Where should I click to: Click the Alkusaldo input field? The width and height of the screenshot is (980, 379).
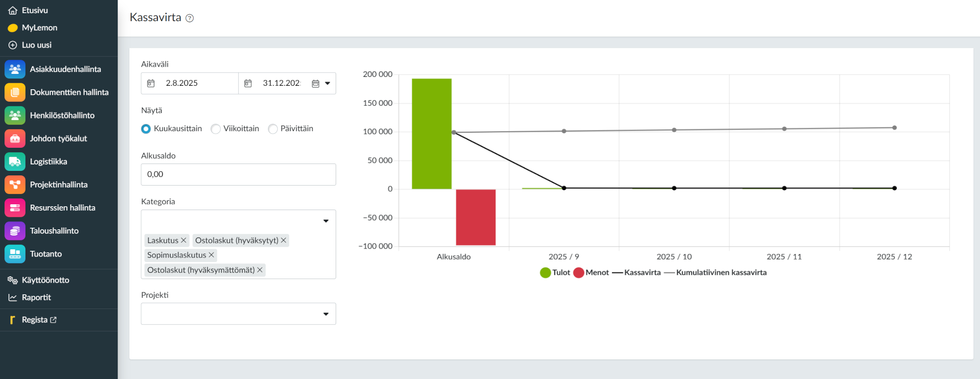pyautogui.click(x=238, y=174)
